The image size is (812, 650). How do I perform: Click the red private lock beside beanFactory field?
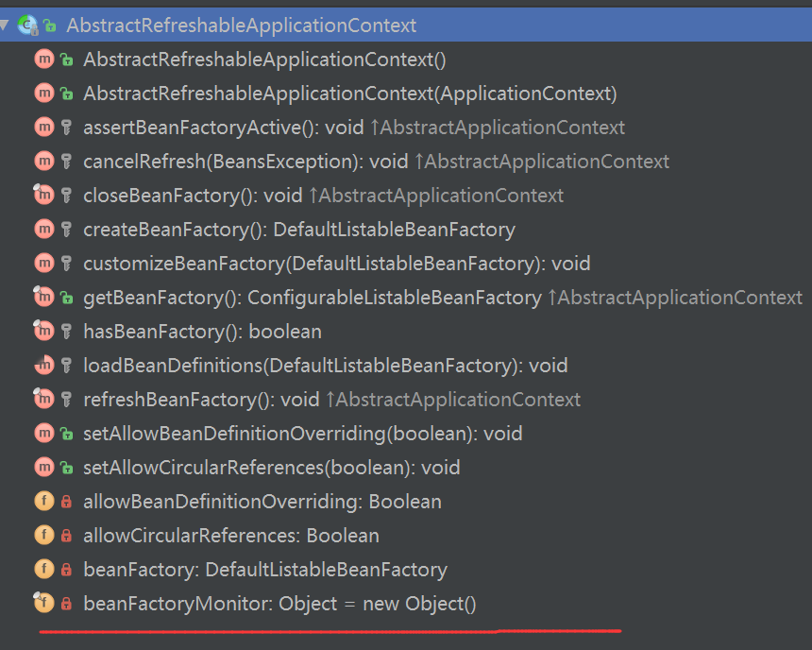pos(66,570)
